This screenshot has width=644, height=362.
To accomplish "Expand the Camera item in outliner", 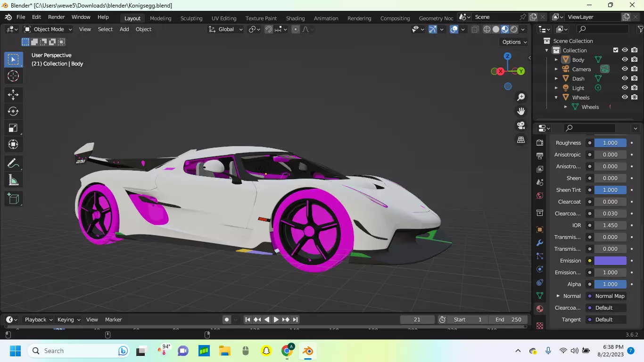I will pos(556,69).
